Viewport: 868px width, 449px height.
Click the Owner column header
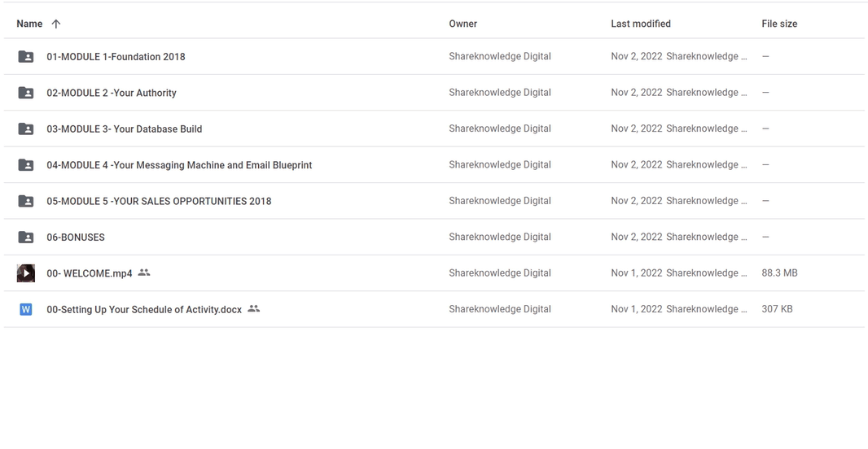(x=463, y=24)
